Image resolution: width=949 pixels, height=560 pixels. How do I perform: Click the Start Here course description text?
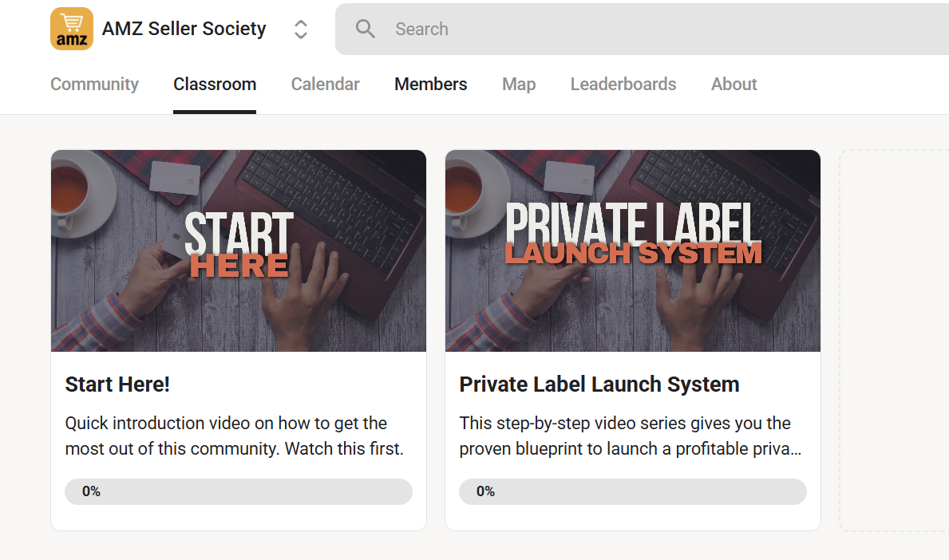pyautogui.click(x=234, y=436)
